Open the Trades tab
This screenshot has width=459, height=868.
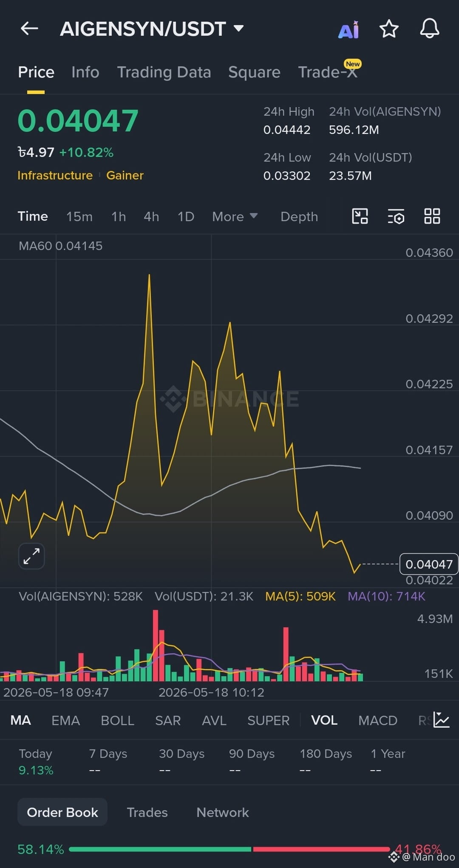[147, 812]
